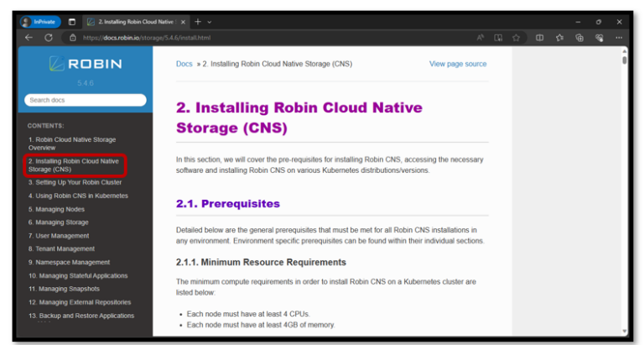Open Settings and more ellipsis menu
This screenshot has height=345, width=644.
[x=619, y=38]
